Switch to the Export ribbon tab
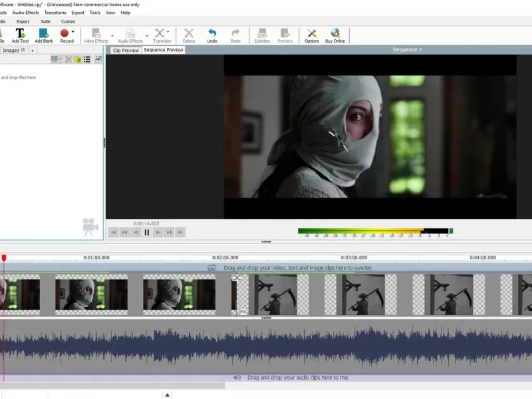The image size is (532, 399). (x=23, y=21)
